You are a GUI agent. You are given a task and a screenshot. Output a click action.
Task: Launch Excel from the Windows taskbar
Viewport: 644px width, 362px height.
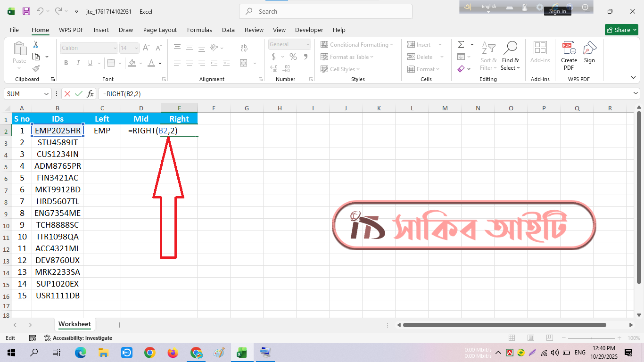point(241,353)
